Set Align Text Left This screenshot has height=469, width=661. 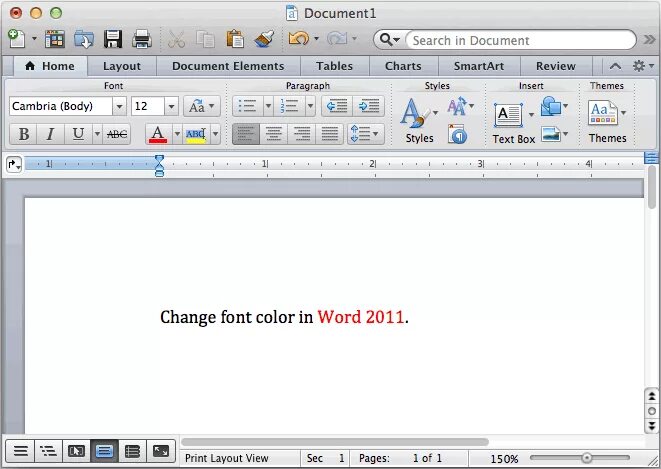click(246, 134)
